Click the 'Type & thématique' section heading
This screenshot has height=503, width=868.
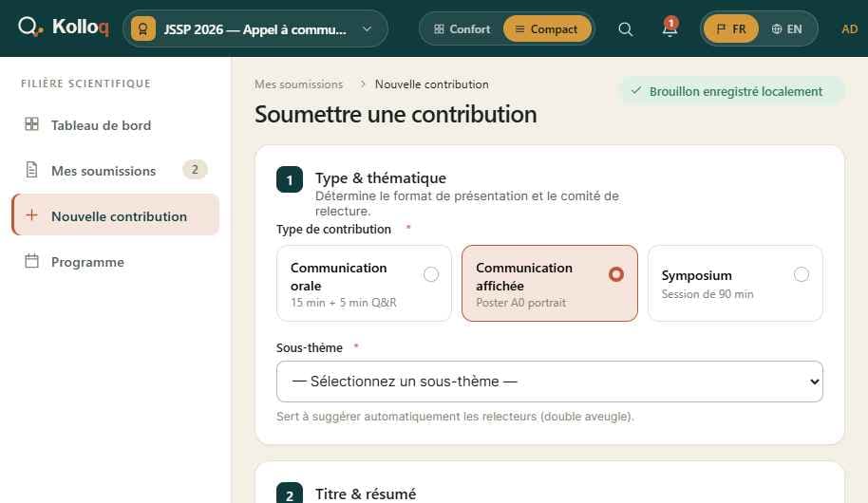[x=380, y=177]
